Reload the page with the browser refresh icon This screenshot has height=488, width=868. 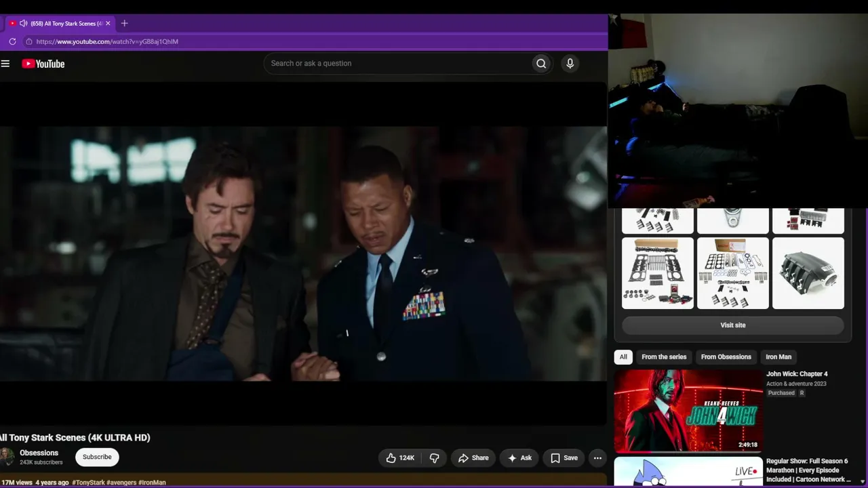click(12, 41)
